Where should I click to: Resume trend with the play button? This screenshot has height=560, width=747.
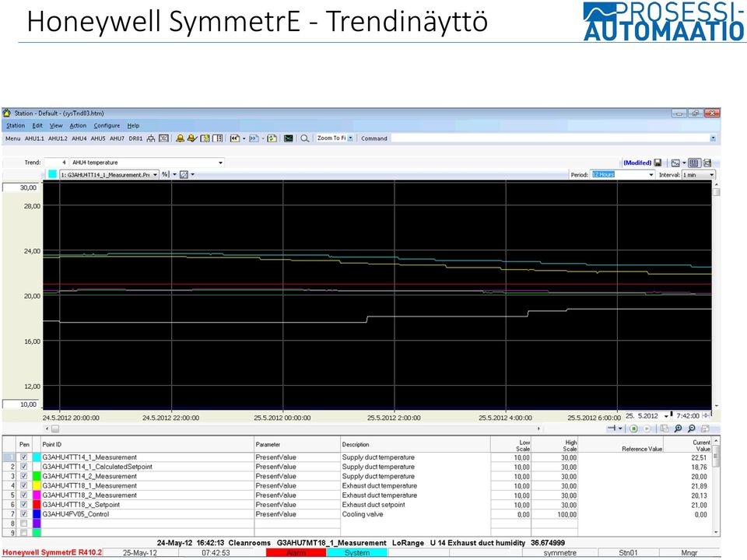(647, 429)
